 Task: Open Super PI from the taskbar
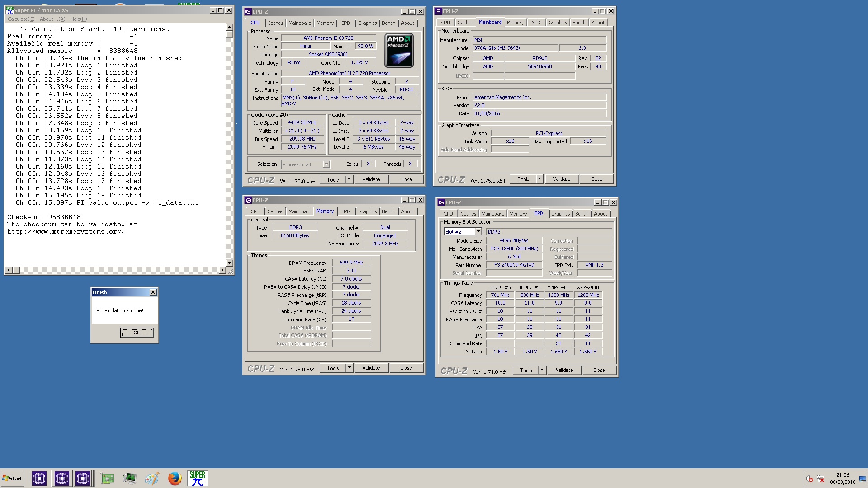click(x=198, y=478)
